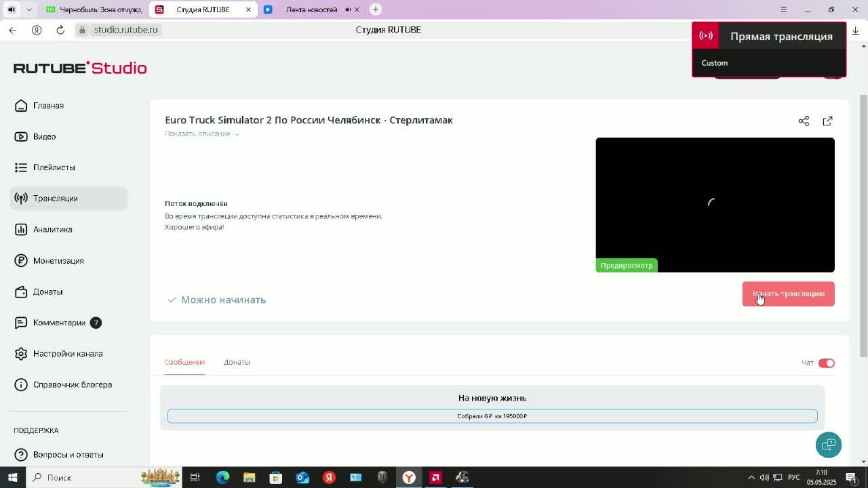This screenshot has height=488, width=868.
Task: Click the Yandex home icon in toolbar
Action: coord(37,30)
